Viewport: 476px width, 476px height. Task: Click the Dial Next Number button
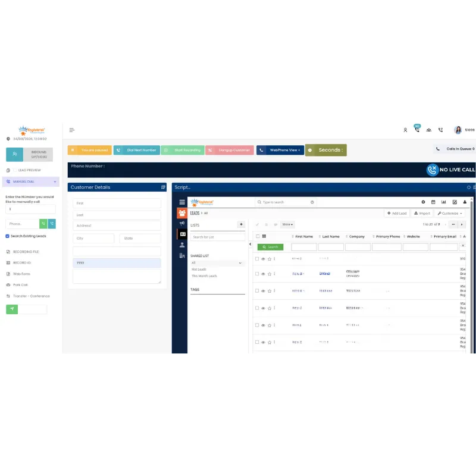click(x=137, y=150)
